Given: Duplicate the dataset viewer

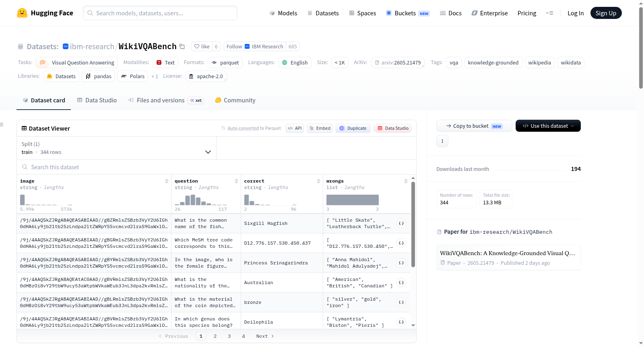Looking at the screenshot, I should (x=353, y=128).
